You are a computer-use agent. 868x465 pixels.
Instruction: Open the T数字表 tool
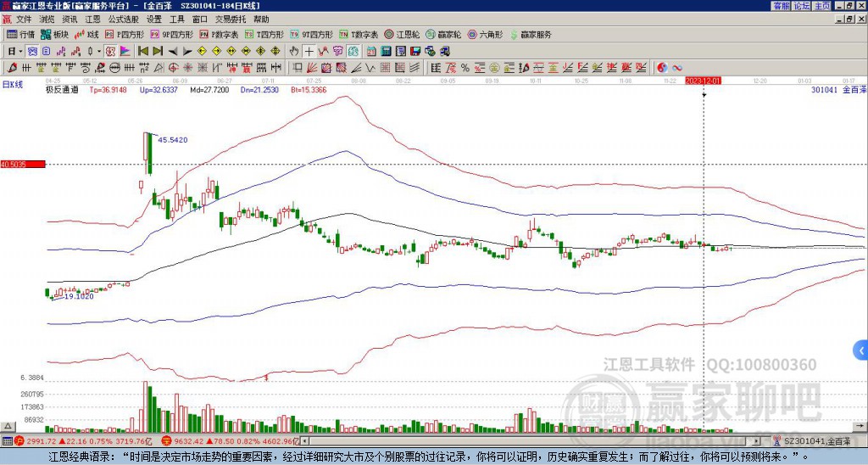click(x=359, y=34)
